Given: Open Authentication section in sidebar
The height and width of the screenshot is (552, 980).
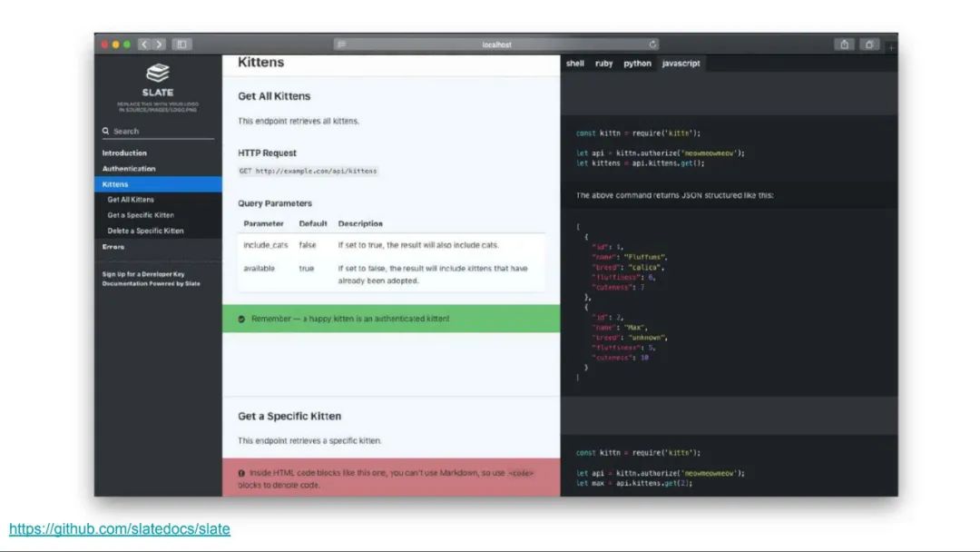Looking at the screenshot, I should 129,169.
